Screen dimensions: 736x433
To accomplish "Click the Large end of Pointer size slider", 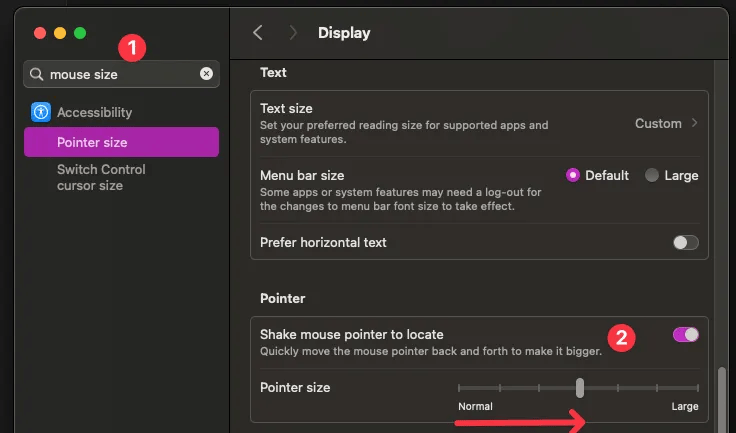I will pos(697,387).
